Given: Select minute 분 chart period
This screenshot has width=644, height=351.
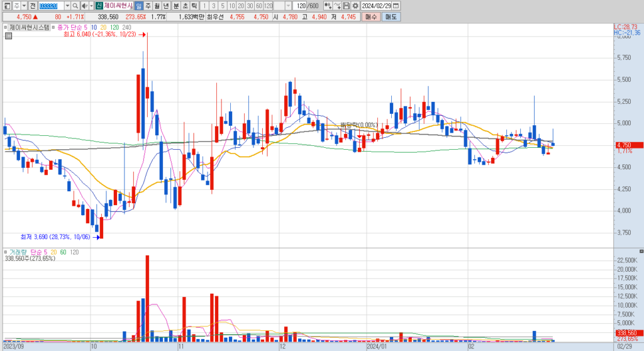Looking at the screenshot, I should coord(176,6).
